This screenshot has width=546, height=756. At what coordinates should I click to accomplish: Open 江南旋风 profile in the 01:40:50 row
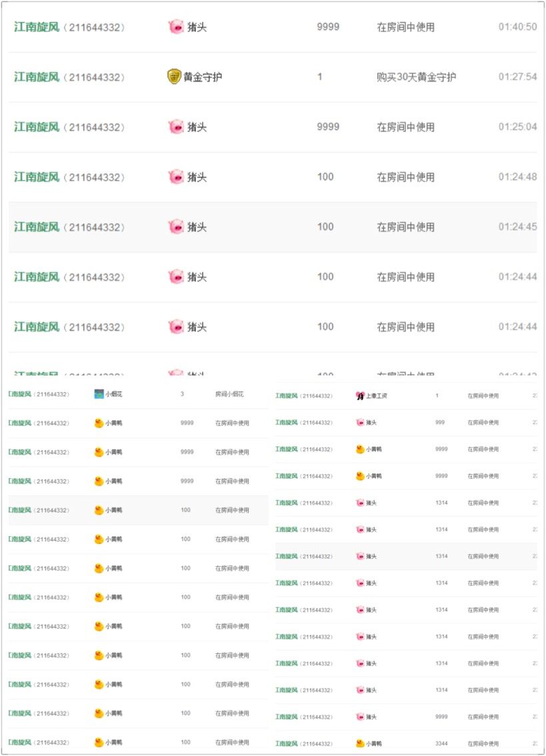coord(37,27)
